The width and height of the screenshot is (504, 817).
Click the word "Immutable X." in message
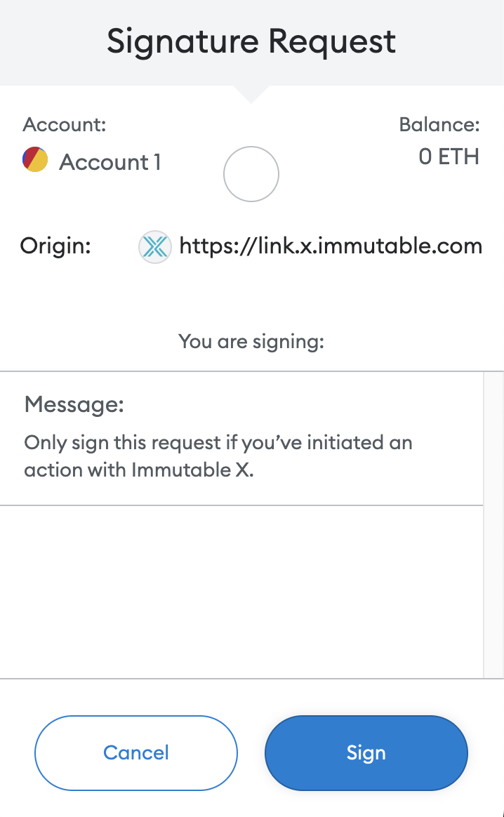click(192, 470)
